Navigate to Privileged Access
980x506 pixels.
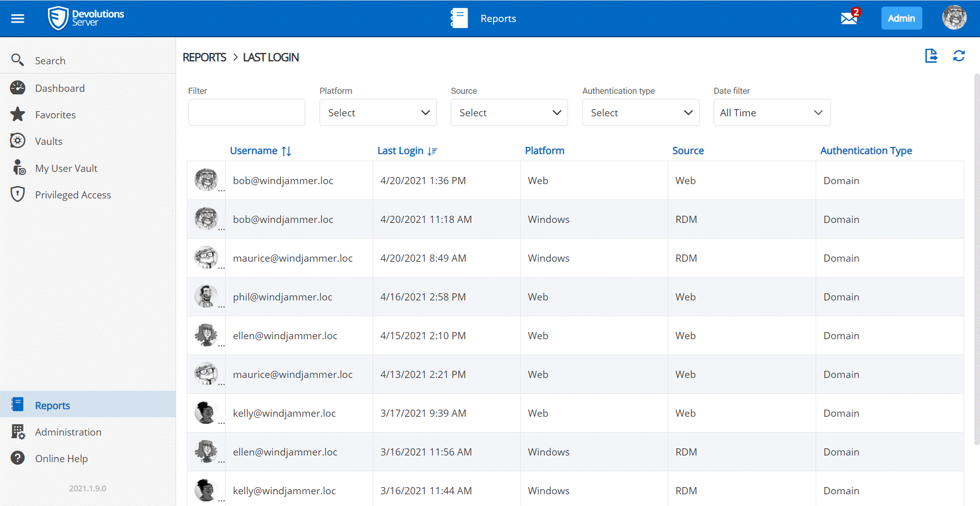tap(72, 195)
